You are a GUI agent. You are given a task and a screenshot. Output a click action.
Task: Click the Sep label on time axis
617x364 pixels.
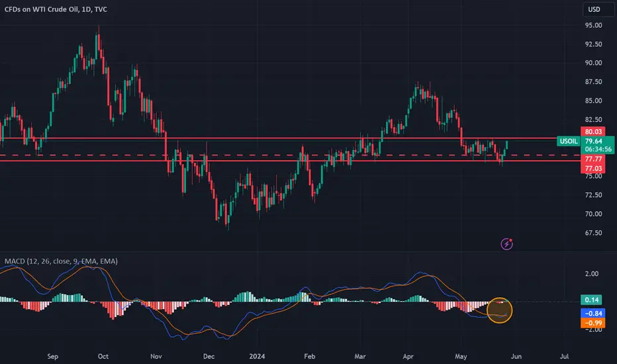pyautogui.click(x=53, y=356)
